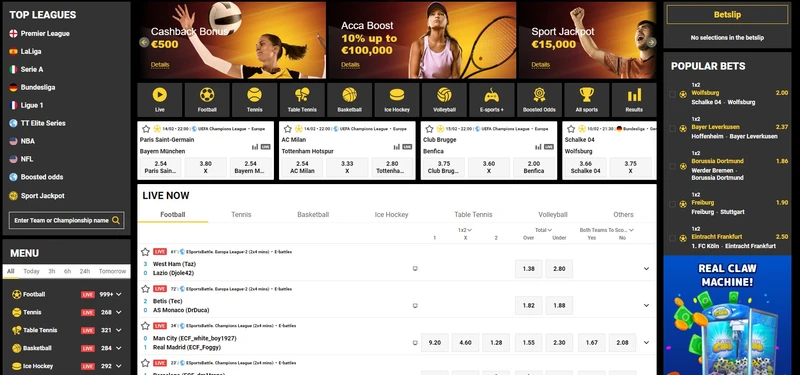
Task: Favorite the Club Brugge match star
Action: pos(430,129)
